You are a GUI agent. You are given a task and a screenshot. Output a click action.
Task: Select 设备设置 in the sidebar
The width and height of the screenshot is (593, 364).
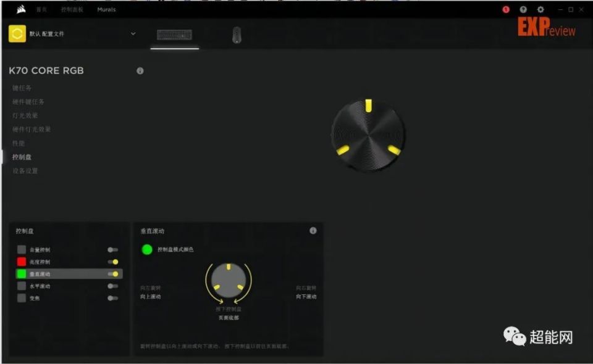coord(25,171)
